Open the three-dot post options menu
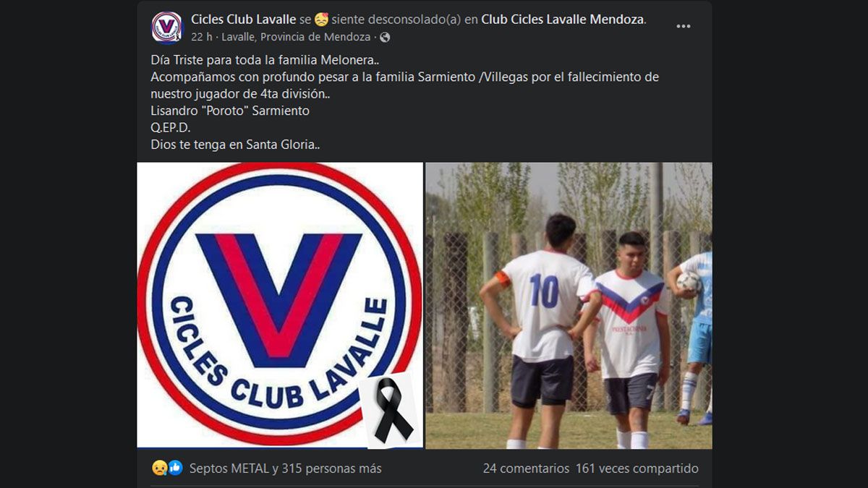Screen dimensions: 868x488 pyautogui.click(x=683, y=27)
